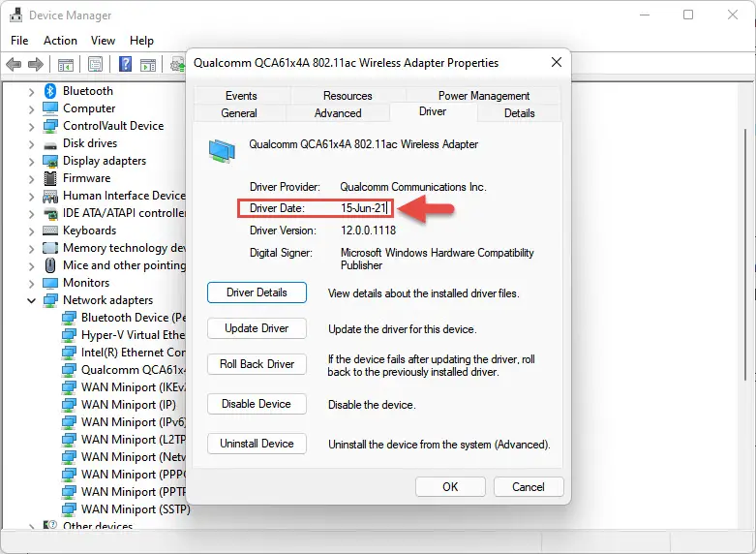756x554 pixels.
Task: Open the File menu
Action: pos(19,41)
